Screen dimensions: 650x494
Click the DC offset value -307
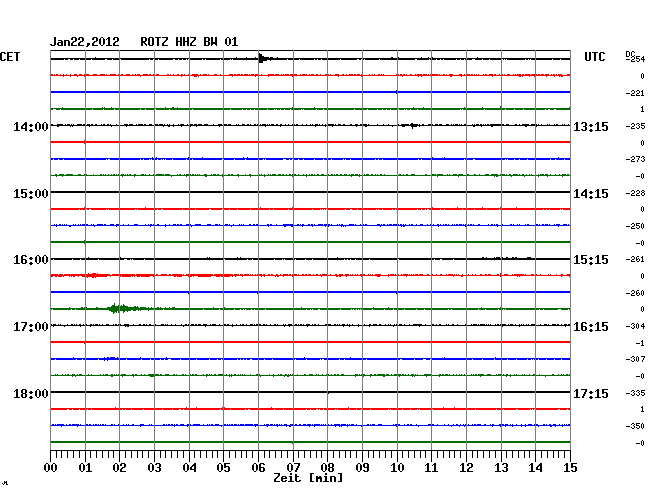point(635,359)
